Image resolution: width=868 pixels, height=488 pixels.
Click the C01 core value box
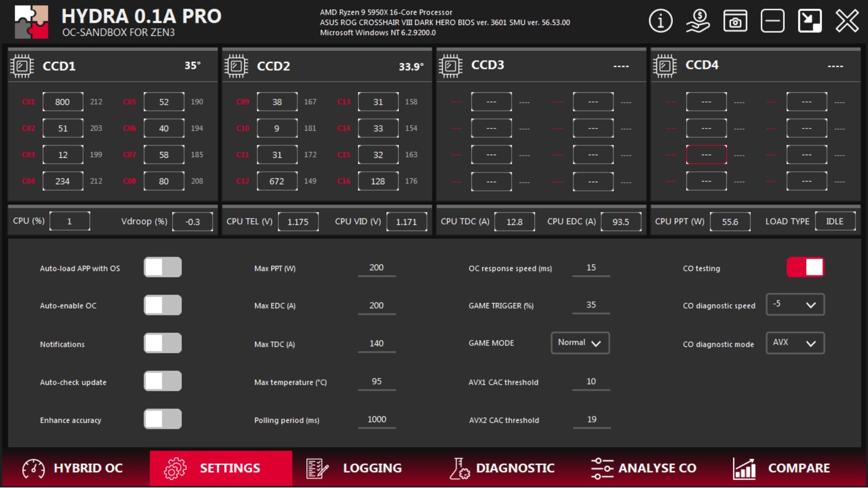63,102
